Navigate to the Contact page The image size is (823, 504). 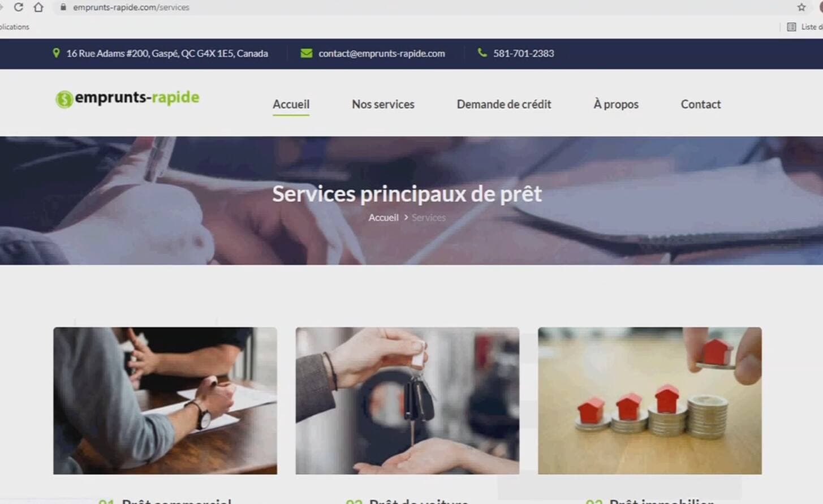click(x=700, y=104)
